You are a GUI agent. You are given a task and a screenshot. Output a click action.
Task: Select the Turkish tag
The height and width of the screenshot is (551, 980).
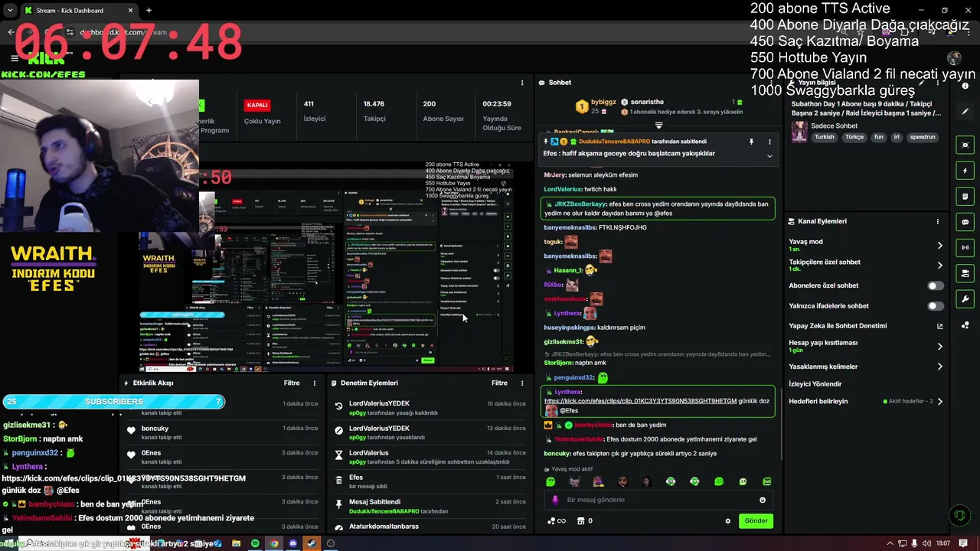824,137
